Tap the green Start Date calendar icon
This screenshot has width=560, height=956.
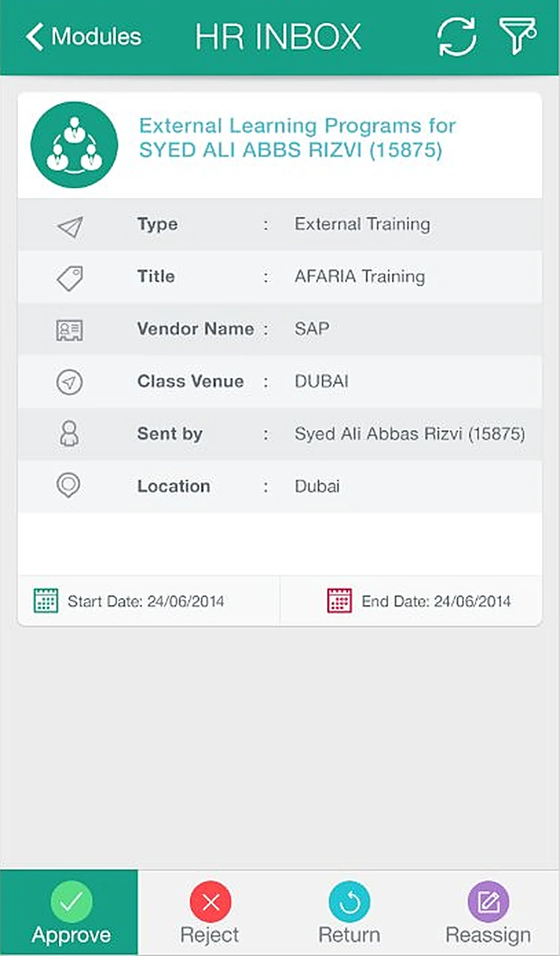46,600
